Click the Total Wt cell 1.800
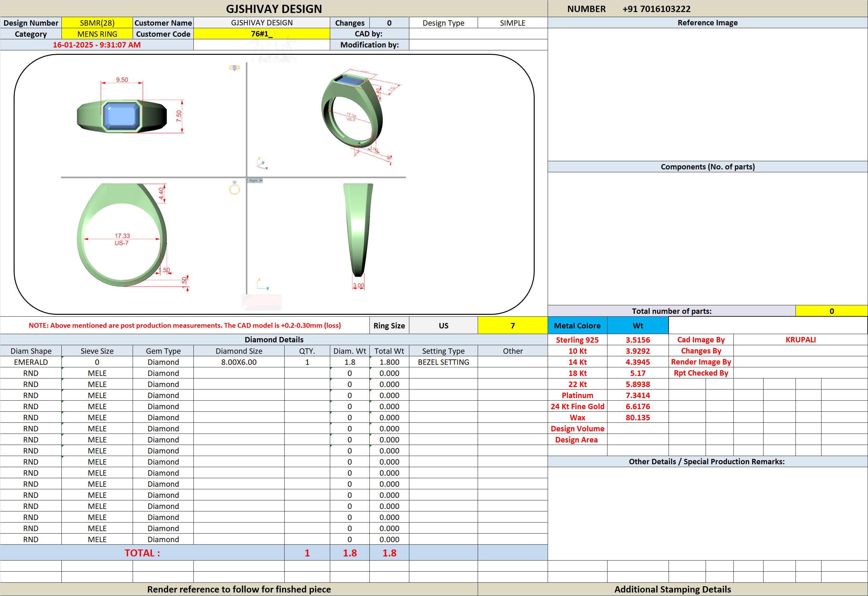 389,362
